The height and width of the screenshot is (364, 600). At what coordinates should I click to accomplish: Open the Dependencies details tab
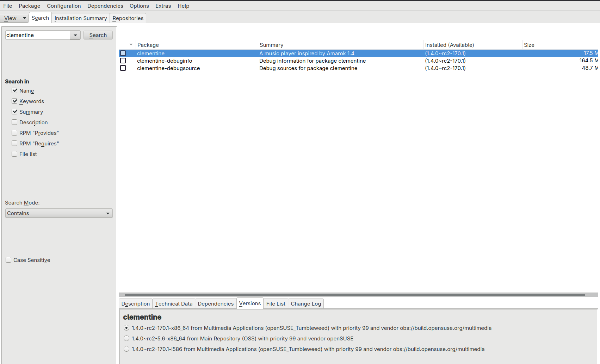[216, 304]
